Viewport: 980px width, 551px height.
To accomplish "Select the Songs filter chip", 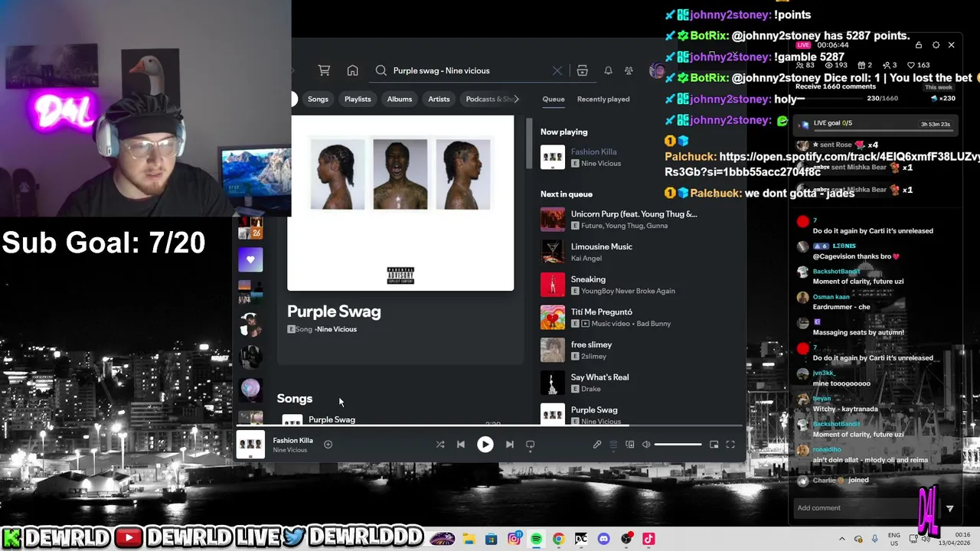I will [x=318, y=99].
